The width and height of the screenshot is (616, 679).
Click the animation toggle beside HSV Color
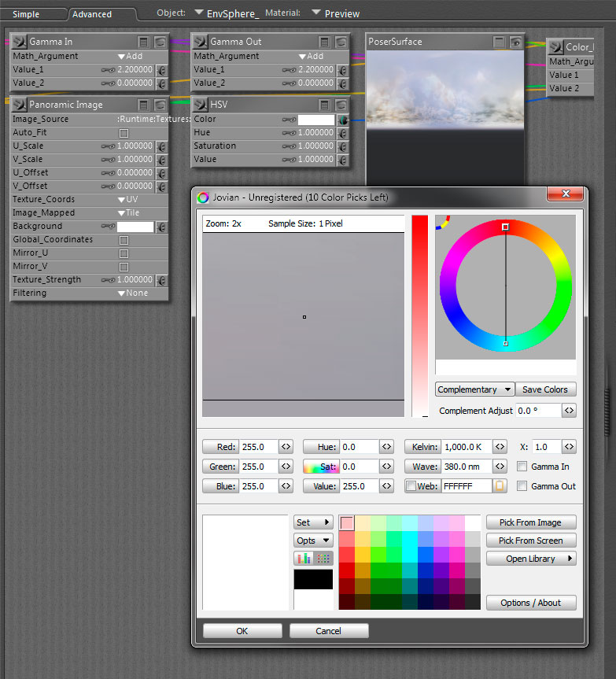click(x=343, y=120)
